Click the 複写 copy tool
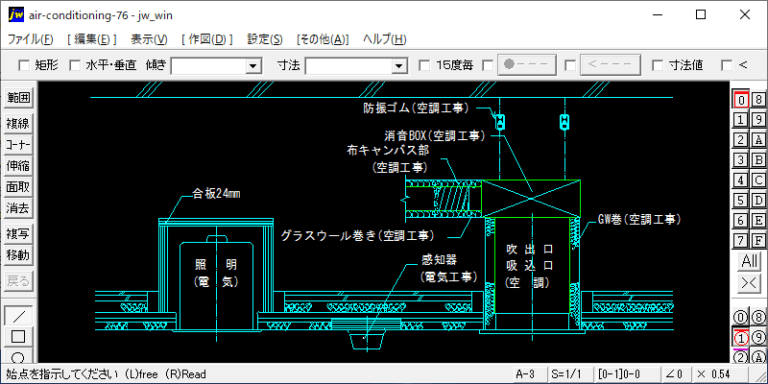This screenshot has height=384, width=768. pos(18,234)
